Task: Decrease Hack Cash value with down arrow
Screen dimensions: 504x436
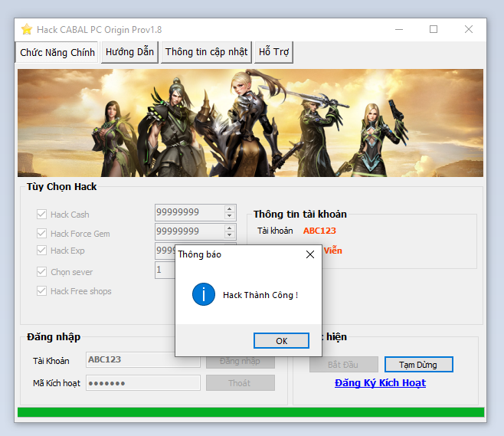Action: tap(229, 216)
